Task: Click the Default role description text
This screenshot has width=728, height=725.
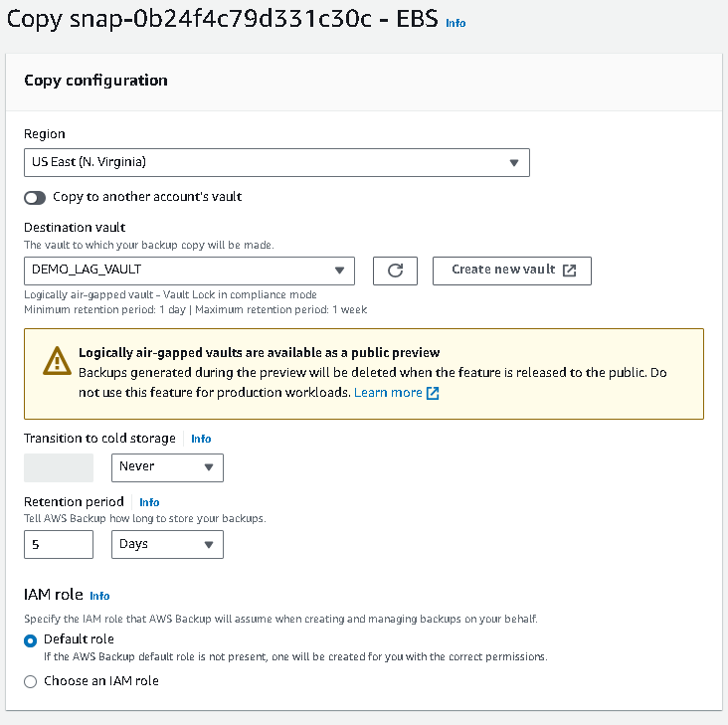Action: [295, 657]
